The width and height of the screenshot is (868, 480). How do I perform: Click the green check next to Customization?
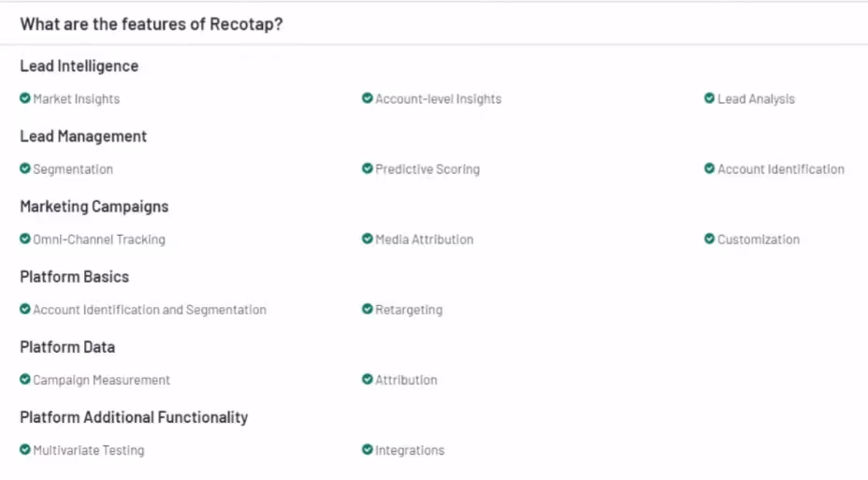point(709,240)
